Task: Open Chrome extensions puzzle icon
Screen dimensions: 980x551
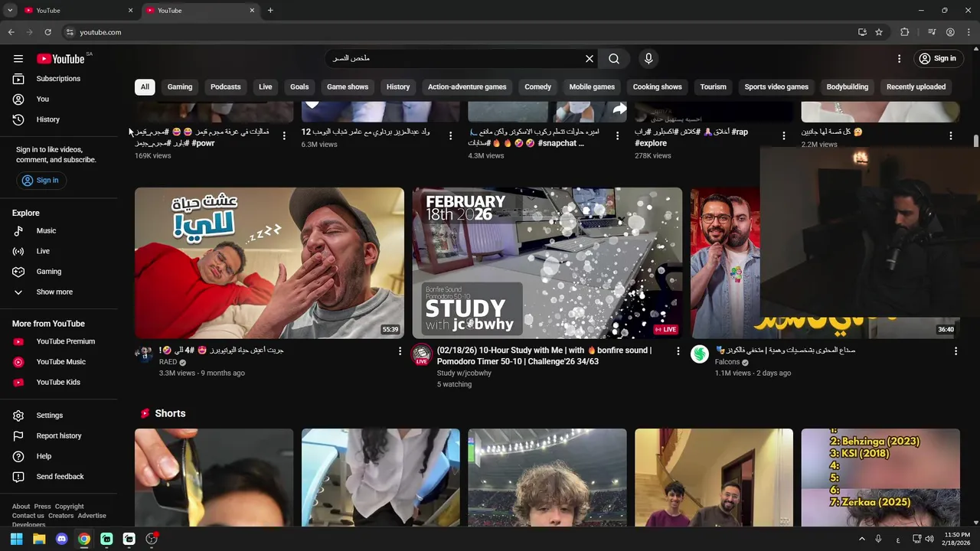Action: [x=905, y=32]
